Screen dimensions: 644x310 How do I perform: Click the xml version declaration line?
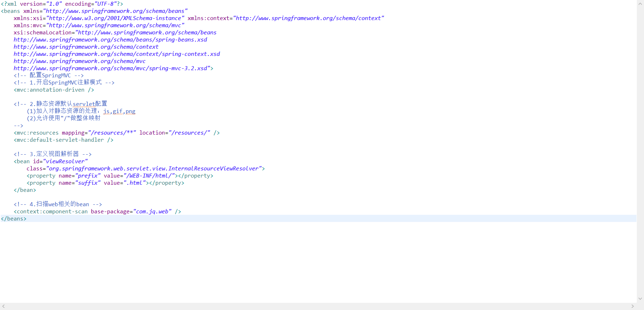[62, 4]
